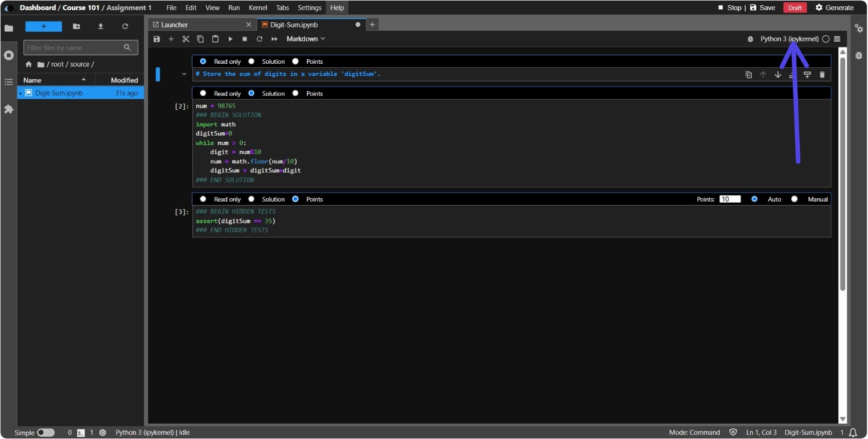Sort file list by Name column

pos(56,80)
